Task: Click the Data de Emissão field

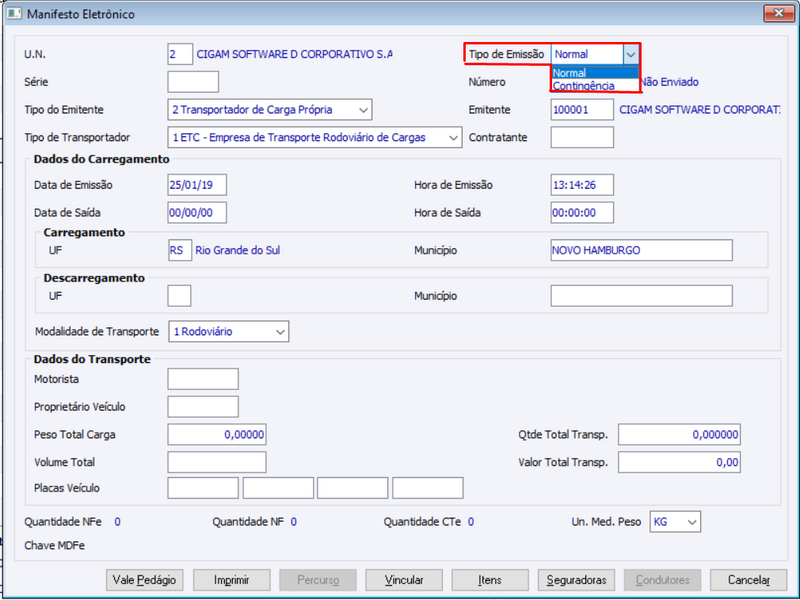Action: (197, 185)
